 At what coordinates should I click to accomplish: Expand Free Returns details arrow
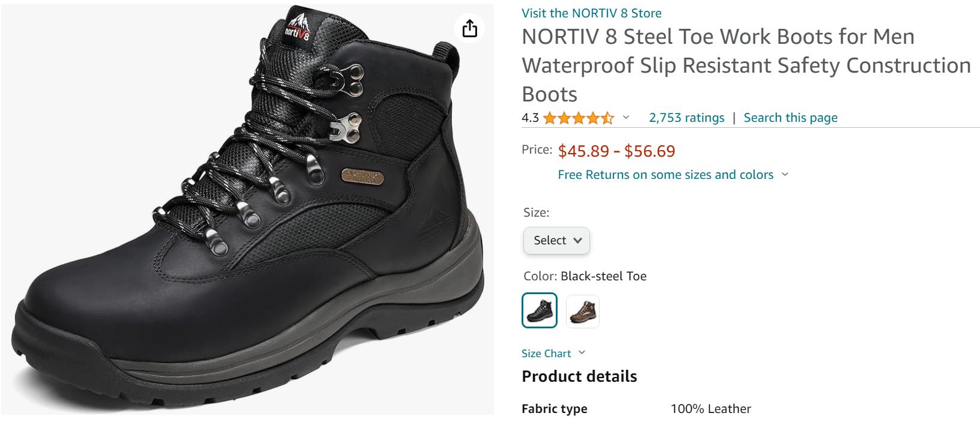point(784,175)
